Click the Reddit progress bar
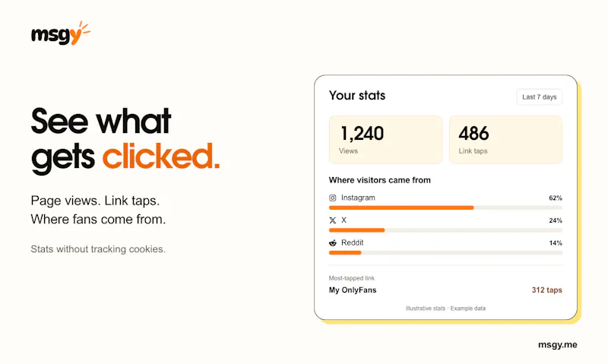Viewport: 608px width, 364px height. [445, 253]
